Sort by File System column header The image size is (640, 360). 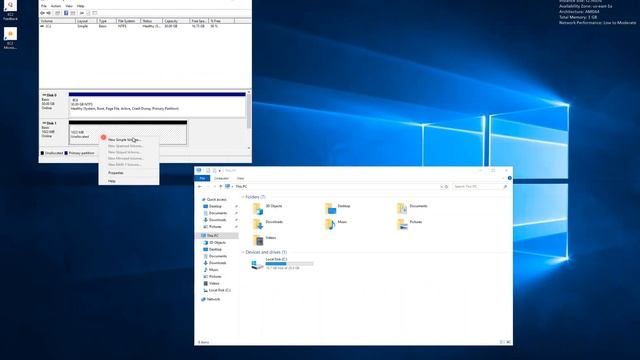[x=128, y=21]
